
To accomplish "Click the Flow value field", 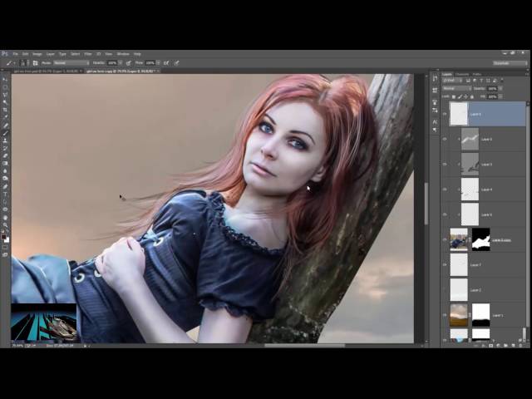I will 150,63.
